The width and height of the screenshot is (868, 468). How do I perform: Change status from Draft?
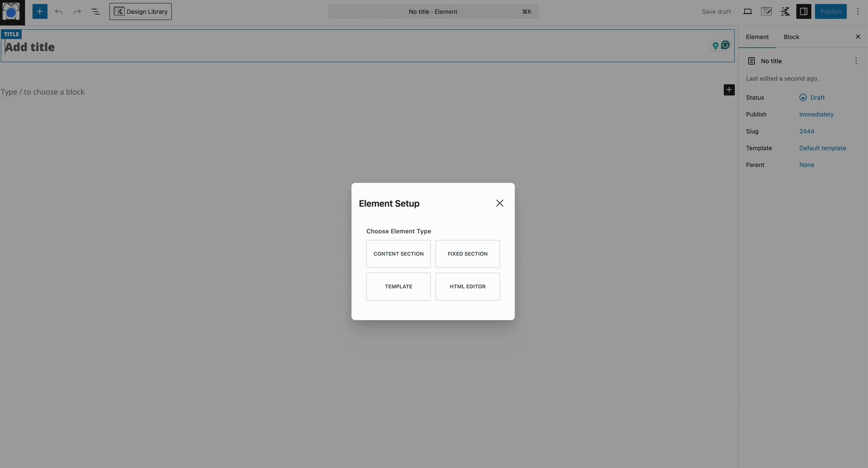click(817, 98)
